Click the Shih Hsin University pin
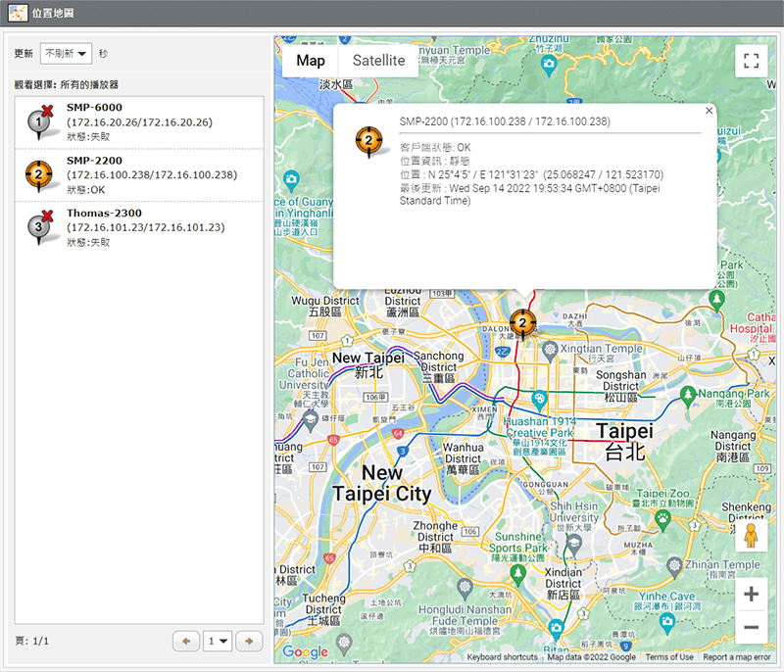The width and height of the screenshot is (784, 672). (574, 543)
